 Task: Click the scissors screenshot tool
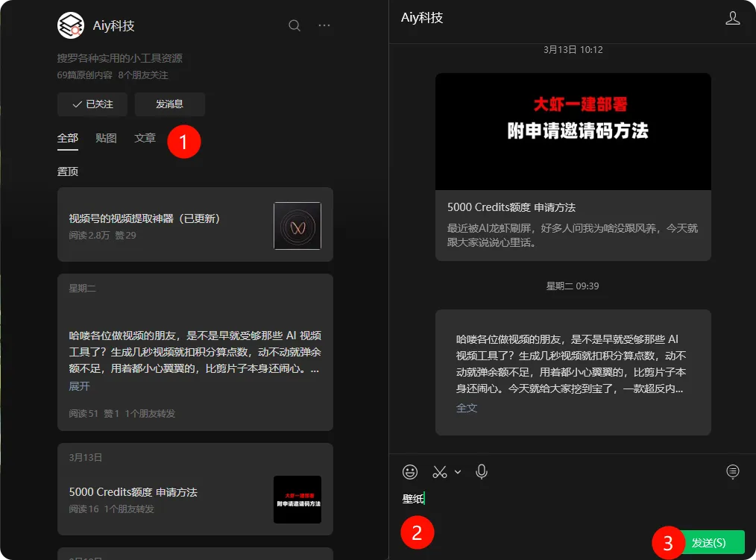440,472
